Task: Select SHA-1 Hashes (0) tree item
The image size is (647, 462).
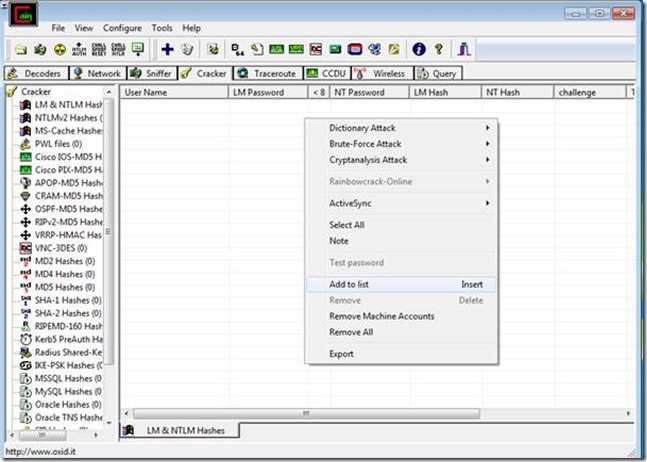Action: (x=61, y=300)
